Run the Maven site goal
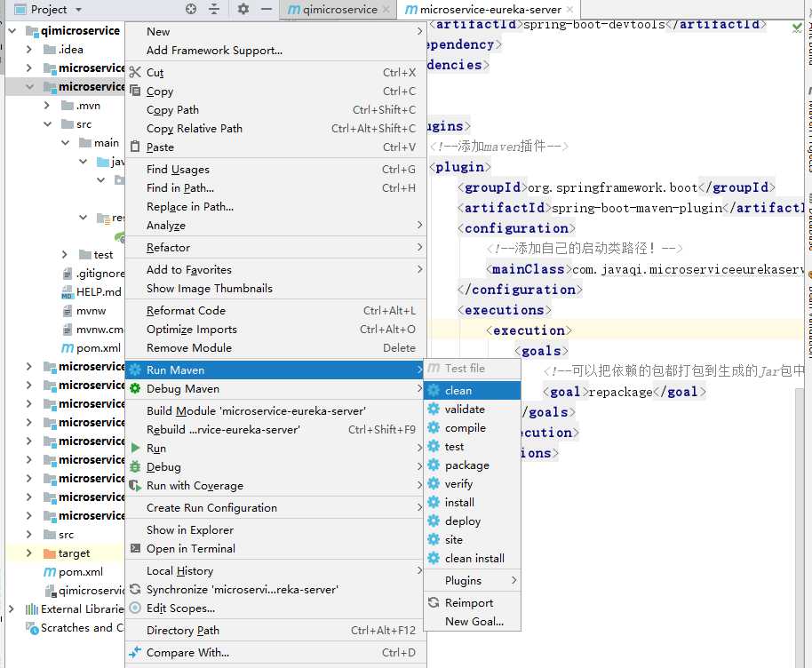This screenshot has width=812, height=668. (x=473, y=539)
